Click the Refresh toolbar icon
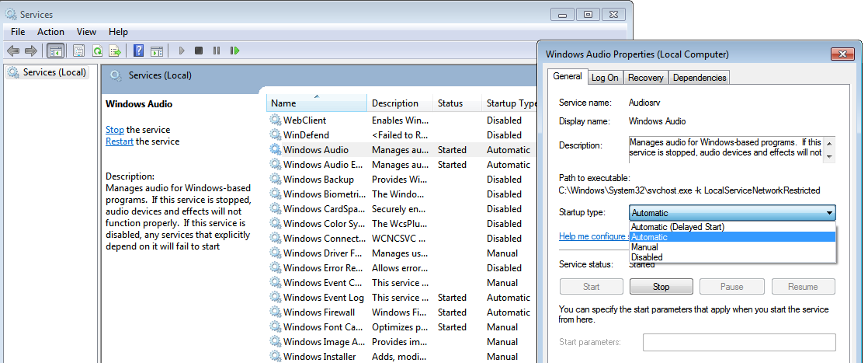 pos(97,51)
